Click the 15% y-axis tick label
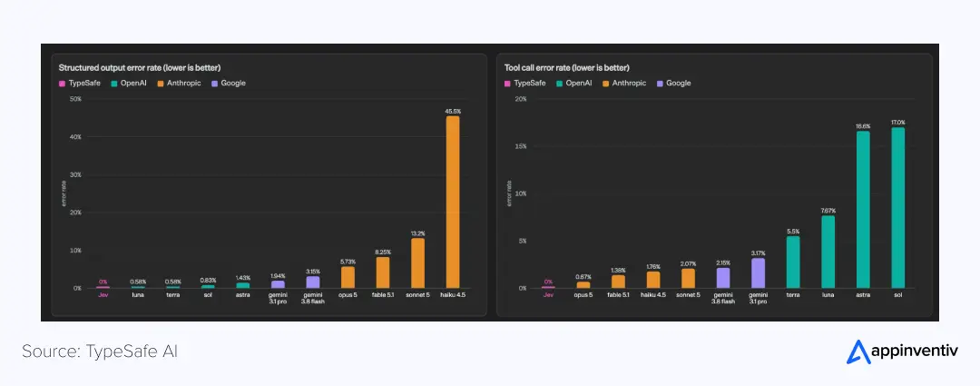Screen dimensions: 980x386 click(x=521, y=146)
